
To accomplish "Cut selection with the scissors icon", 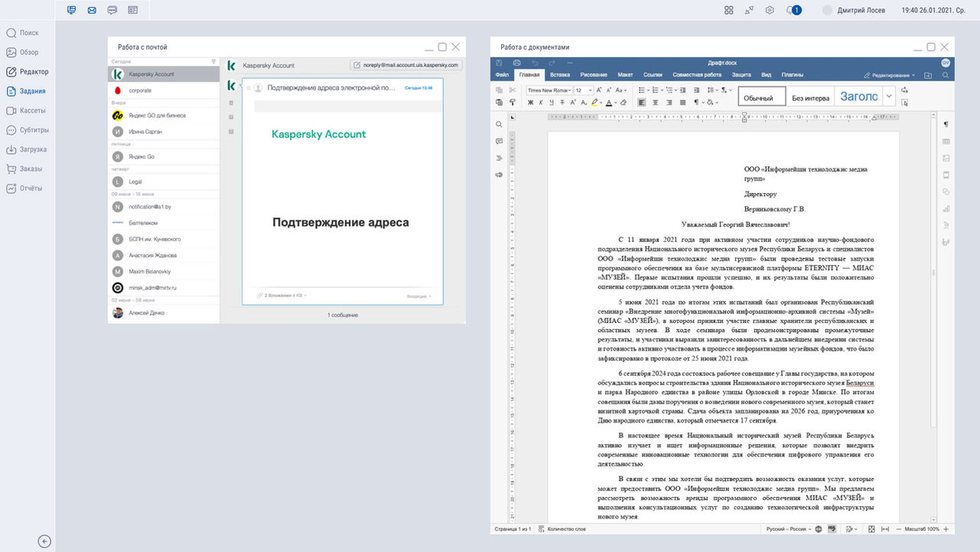I will (x=512, y=90).
